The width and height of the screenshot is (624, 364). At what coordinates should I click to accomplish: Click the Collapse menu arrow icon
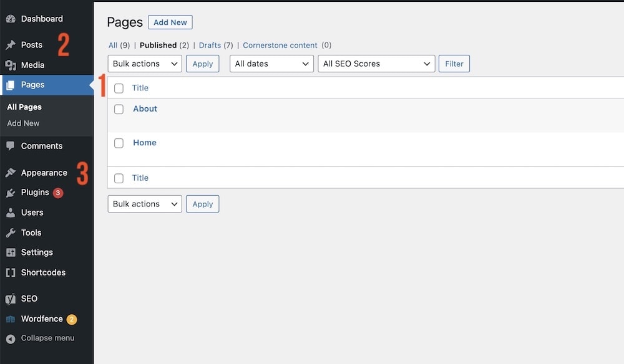[11, 338]
